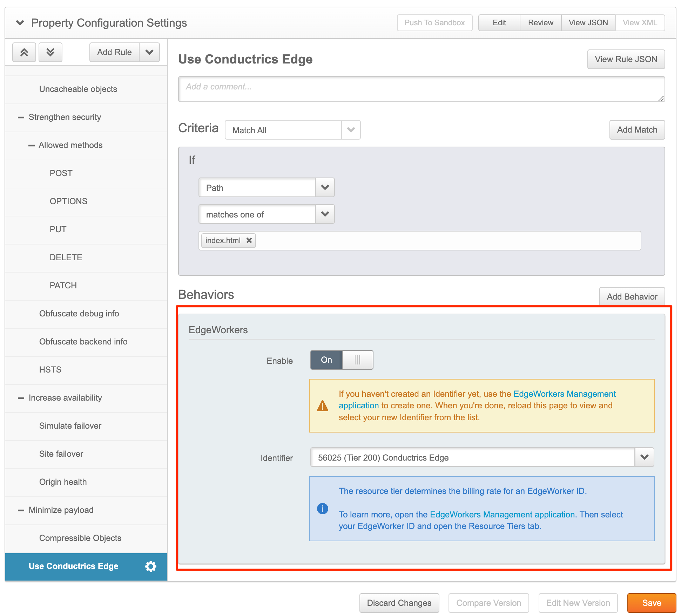The width and height of the screenshot is (681, 616).
Task: Open the EdgeWorkers Management application link
Action: pyautogui.click(x=564, y=394)
